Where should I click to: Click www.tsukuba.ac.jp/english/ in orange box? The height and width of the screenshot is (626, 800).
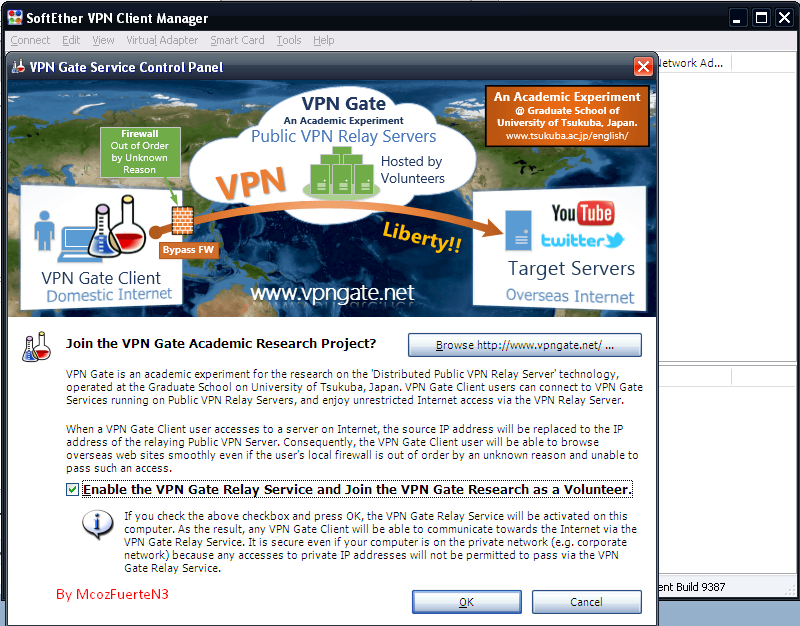(567, 136)
